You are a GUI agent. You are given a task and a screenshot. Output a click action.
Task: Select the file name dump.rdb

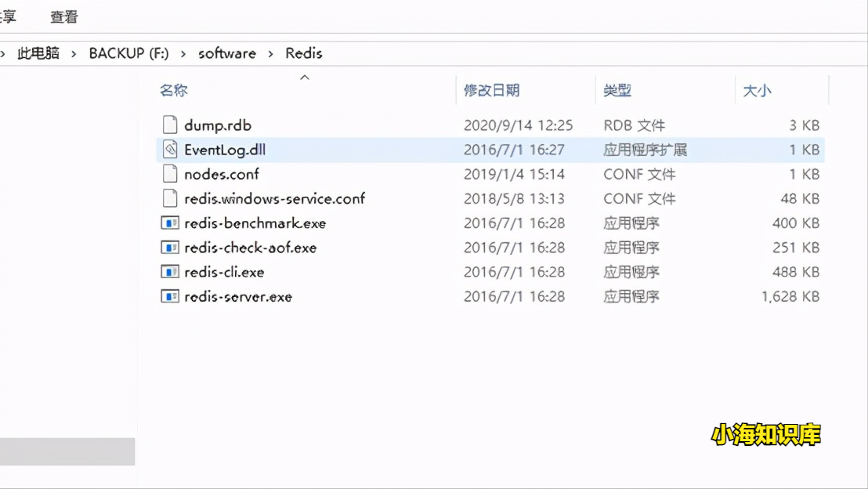218,125
